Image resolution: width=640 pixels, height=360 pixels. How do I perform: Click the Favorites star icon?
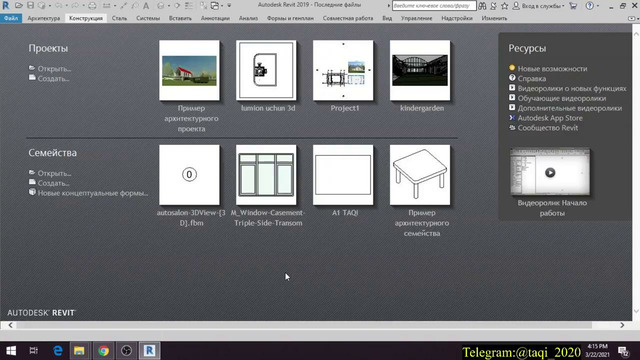[504, 6]
